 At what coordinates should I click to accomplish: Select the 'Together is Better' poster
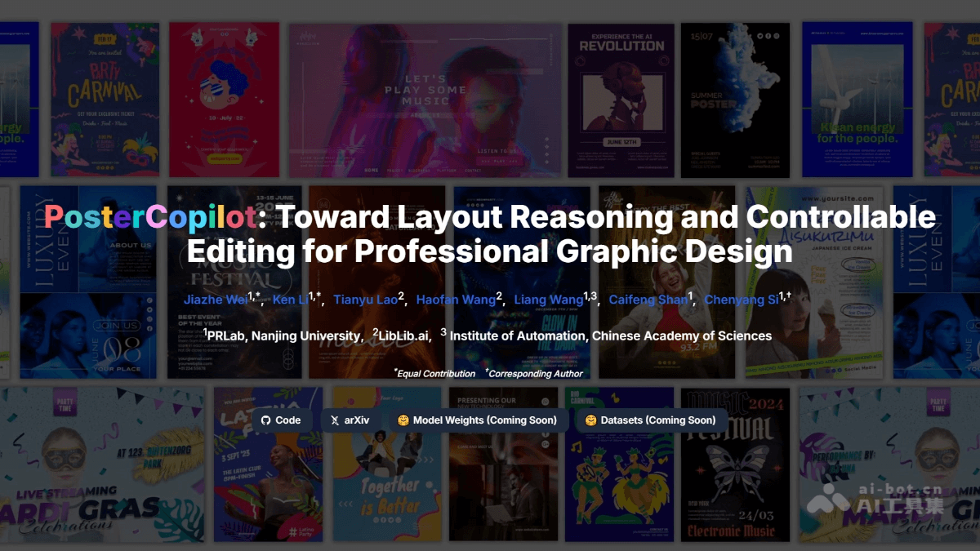pos(389,464)
